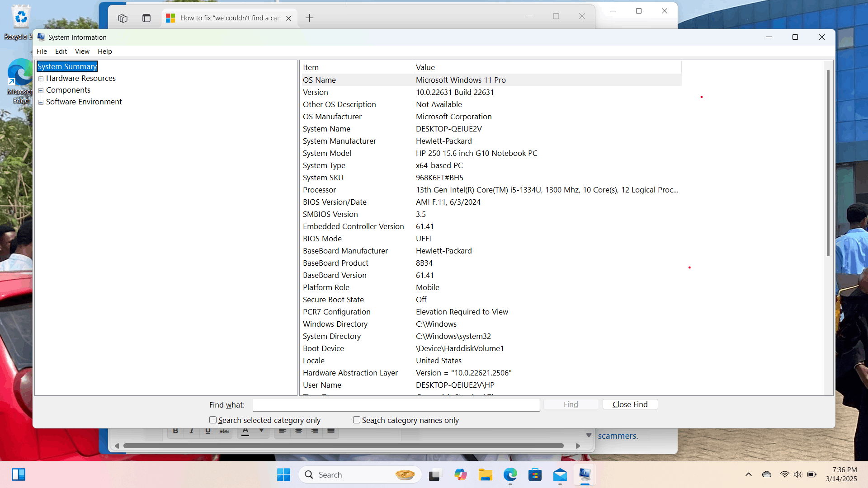Screen dimensions: 868x488
Task: Apply italic formatting
Action: pyautogui.click(x=191, y=432)
